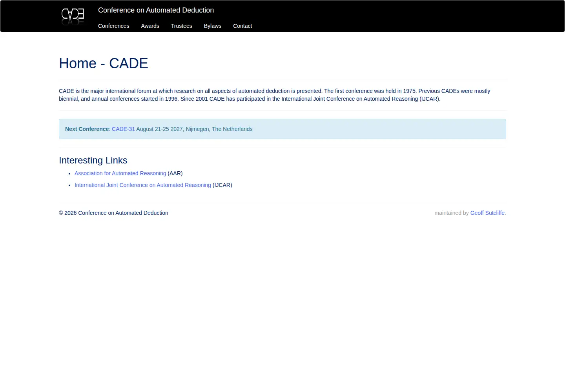Open the Trustees navigation link

coord(181,26)
